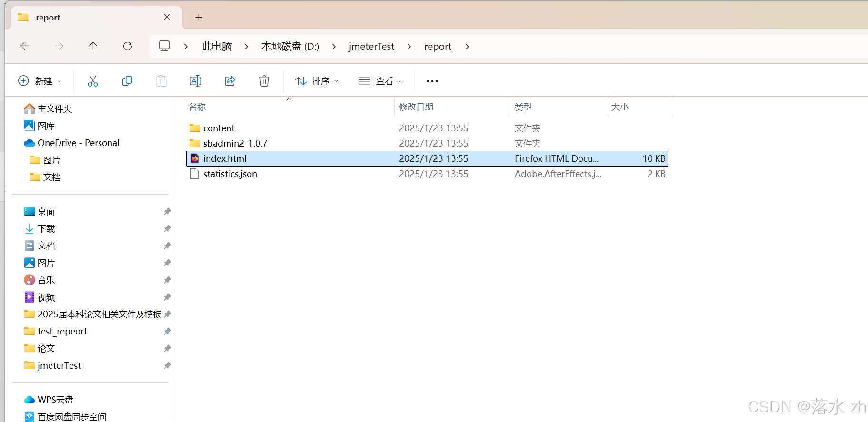Open the 查看 view dropdown
The image size is (868, 422).
click(x=380, y=81)
